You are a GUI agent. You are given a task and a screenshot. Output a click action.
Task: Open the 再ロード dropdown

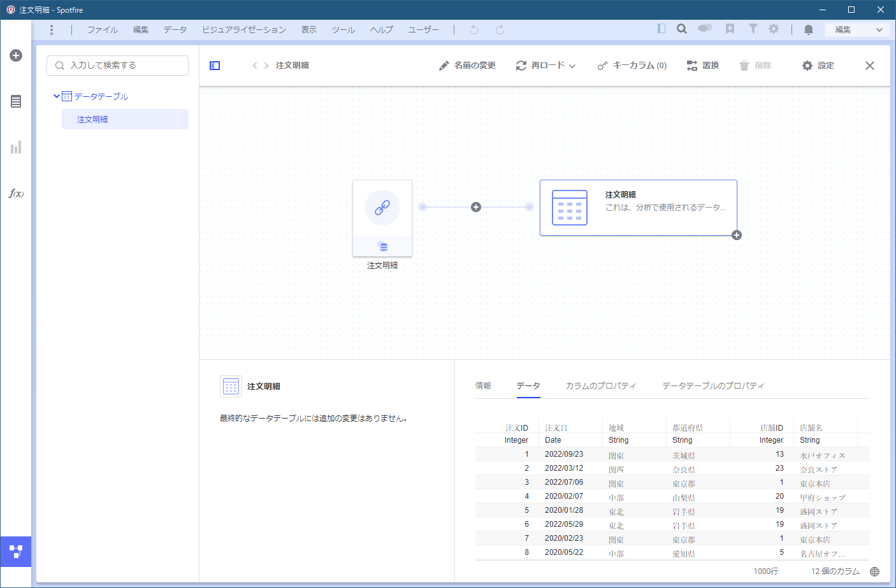546,66
